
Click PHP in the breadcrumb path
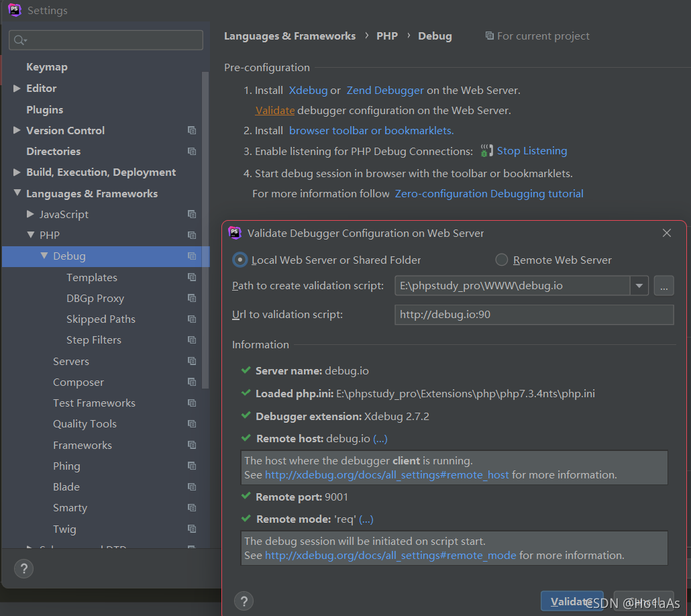pyautogui.click(x=387, y=36)
